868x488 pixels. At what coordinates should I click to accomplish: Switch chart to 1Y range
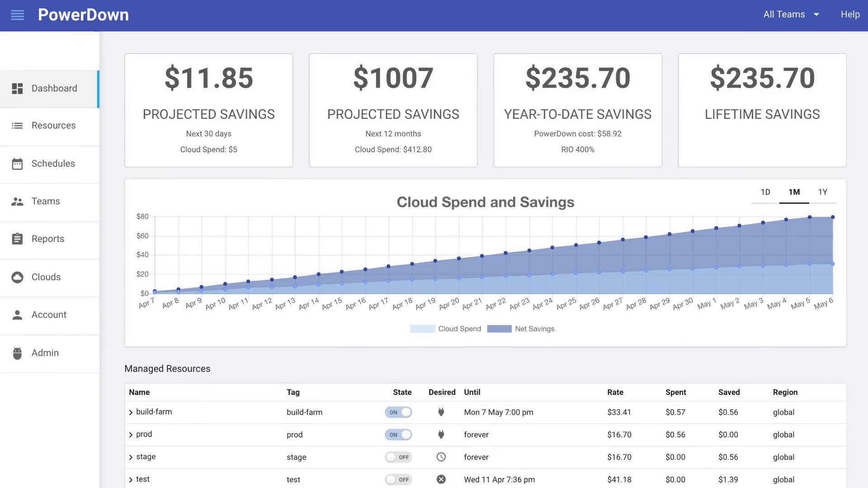tap(823, 192)
